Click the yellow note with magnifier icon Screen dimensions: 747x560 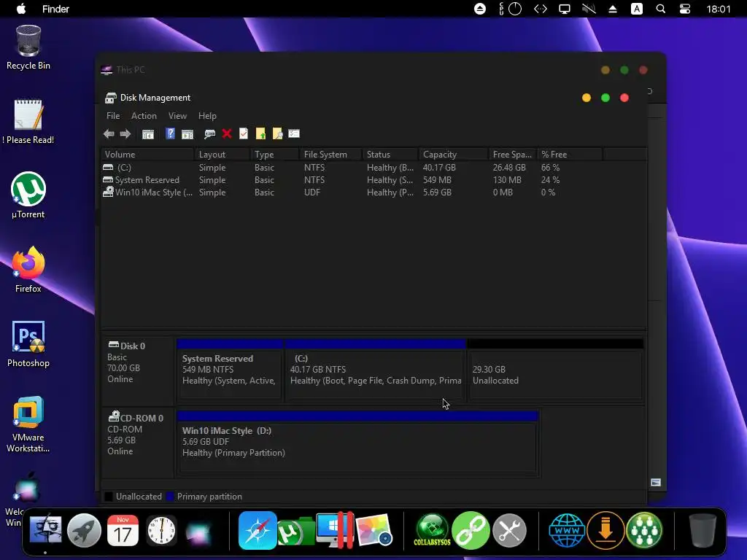(277, 134)
